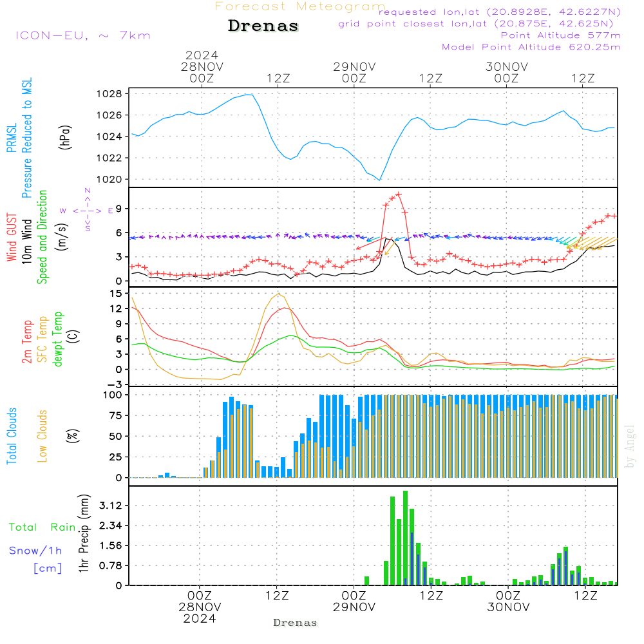Click the 3.12 precipitation tick label
Image resolution: width=644 pixels, height=644 pixels.
(111, 505)
